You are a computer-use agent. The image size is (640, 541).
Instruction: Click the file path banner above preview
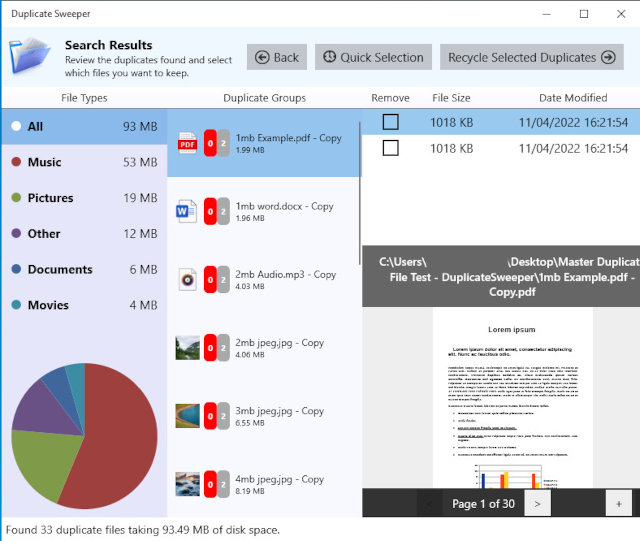coord(501,276)
